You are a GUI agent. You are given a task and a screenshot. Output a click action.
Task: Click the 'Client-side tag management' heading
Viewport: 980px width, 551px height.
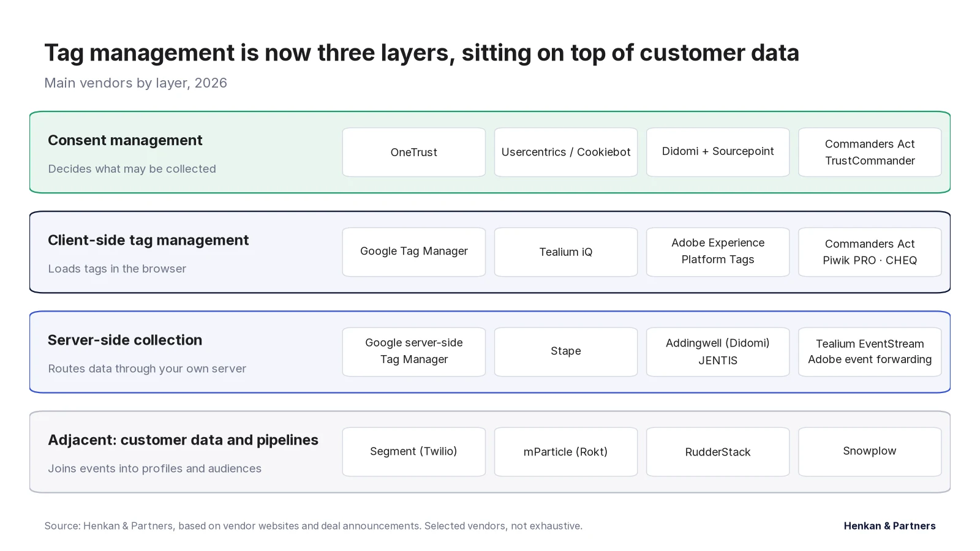click(148, 240)
